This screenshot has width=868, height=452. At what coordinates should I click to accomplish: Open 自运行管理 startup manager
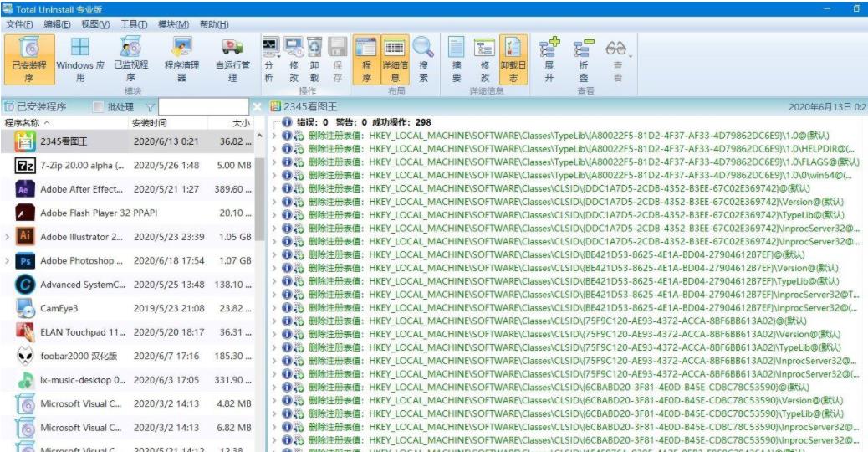tap(232, 59)
